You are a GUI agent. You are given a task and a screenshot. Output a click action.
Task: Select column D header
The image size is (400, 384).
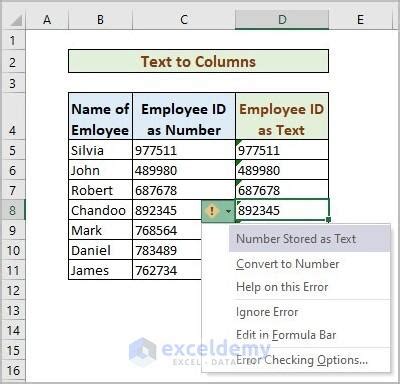coord(282,20)
